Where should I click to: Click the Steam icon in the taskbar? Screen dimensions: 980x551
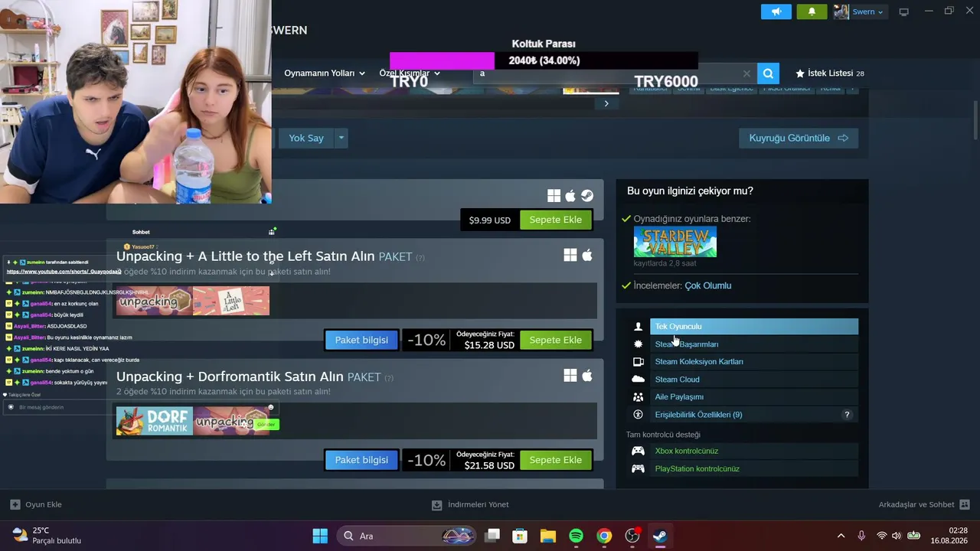coord(660,536)
